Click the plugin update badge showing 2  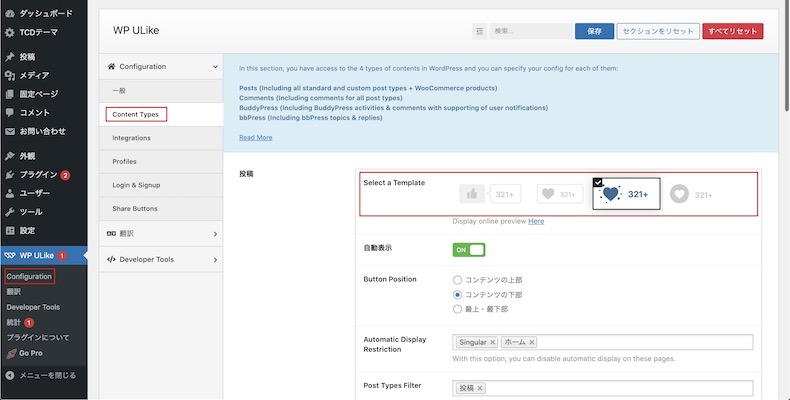(65, 175)
